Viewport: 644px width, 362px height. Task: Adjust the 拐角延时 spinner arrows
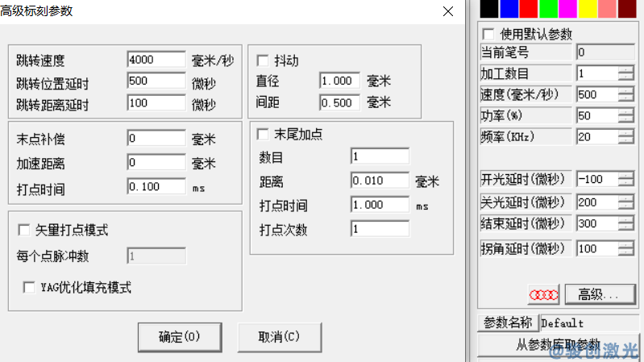point(626,248)
